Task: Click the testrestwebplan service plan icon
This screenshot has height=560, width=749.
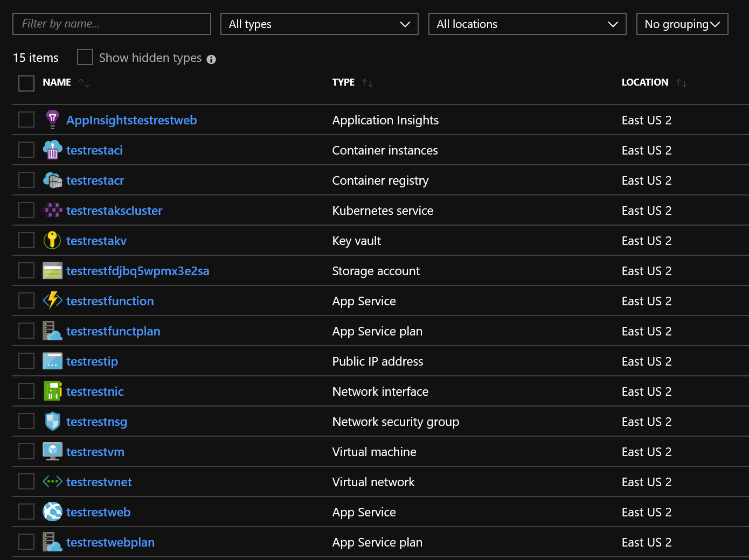Action: [52, 542]
